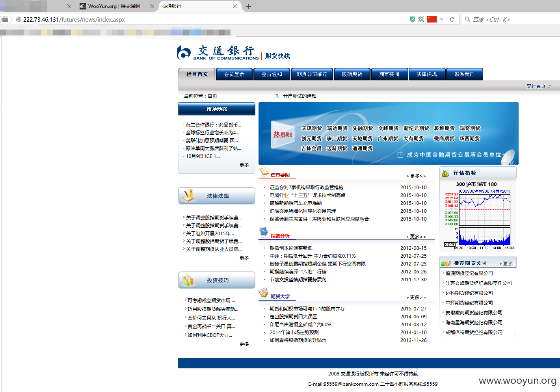
Task: Click the green security shield icon
Action: tap(413, 19)
